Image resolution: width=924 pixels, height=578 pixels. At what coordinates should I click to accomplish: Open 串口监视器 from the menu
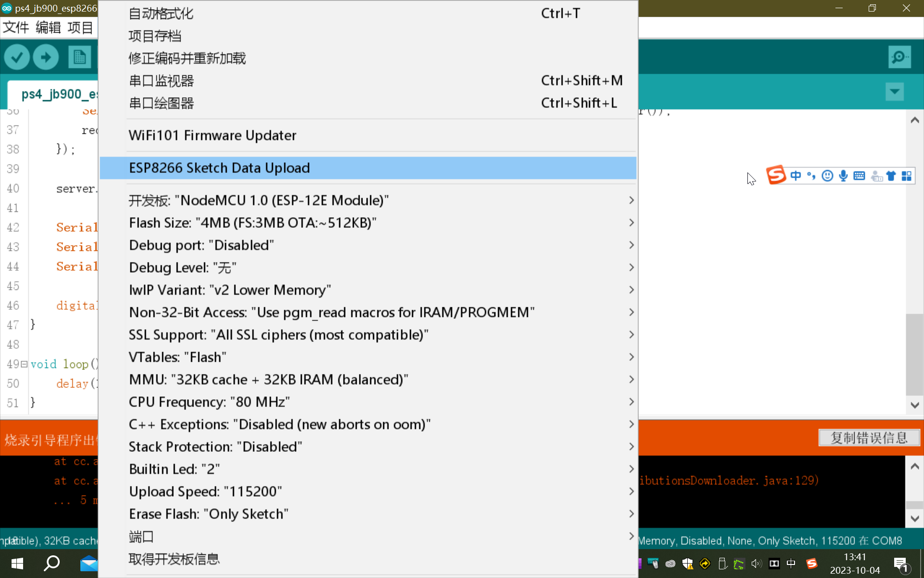368,81
